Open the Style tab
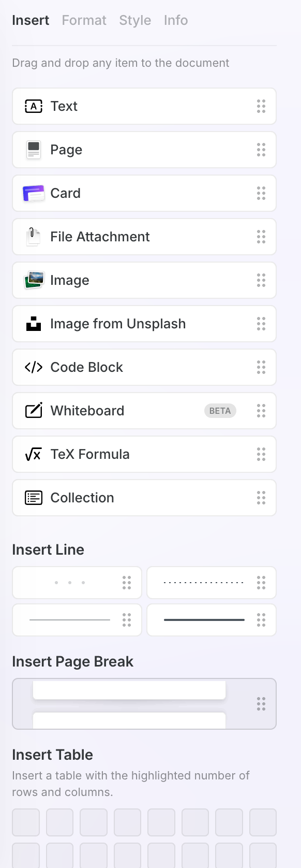301x868 pixels. pyautogui.click(x=135, y=20)
